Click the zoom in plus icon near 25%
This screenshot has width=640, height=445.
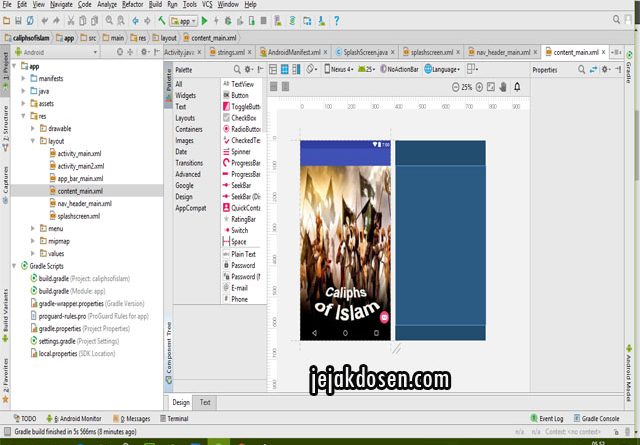click(479, 87)
